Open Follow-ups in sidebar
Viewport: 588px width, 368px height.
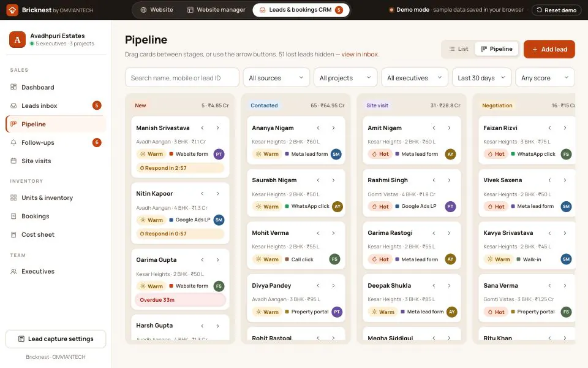56,142
